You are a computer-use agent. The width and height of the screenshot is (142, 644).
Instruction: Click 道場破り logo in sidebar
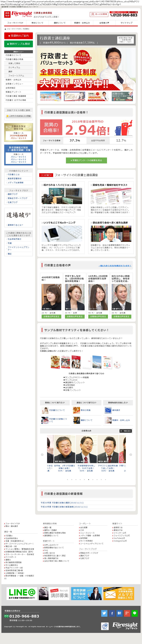click(18, 215)
